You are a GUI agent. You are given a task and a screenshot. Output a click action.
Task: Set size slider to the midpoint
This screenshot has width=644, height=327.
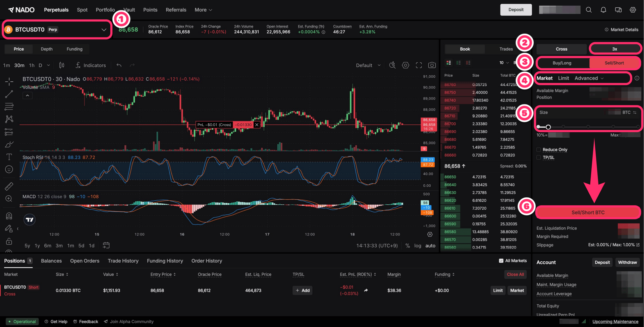[588, 127]
